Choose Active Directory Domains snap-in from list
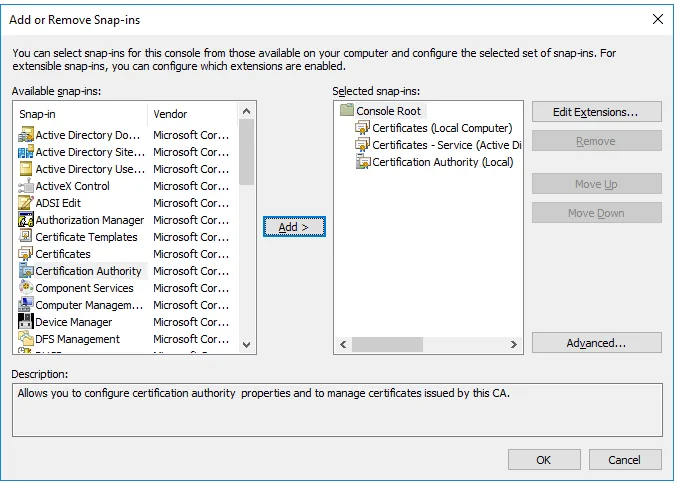 pyautogui.click(x=88, y=135)
